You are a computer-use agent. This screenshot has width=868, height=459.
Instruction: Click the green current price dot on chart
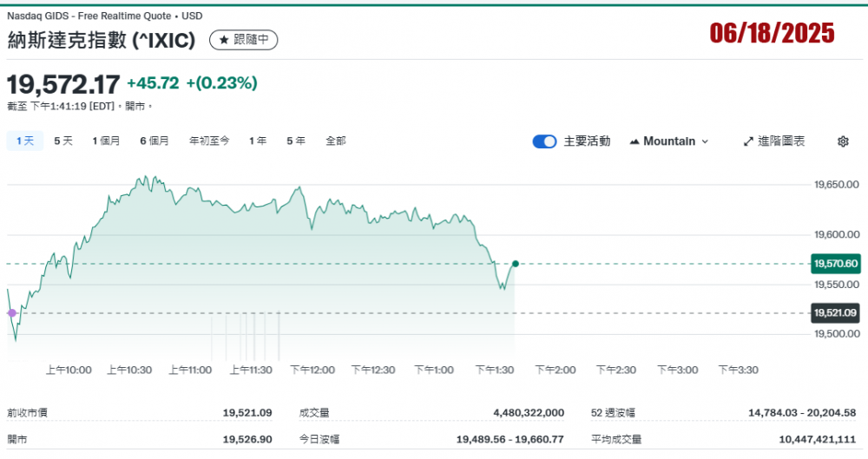(x=516, y=264)
